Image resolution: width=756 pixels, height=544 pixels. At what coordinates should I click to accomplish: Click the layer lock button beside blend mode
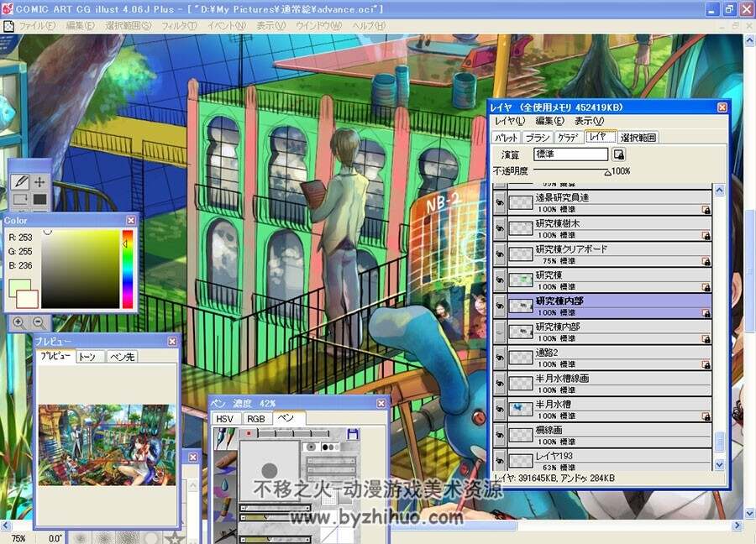pos(618,154)
